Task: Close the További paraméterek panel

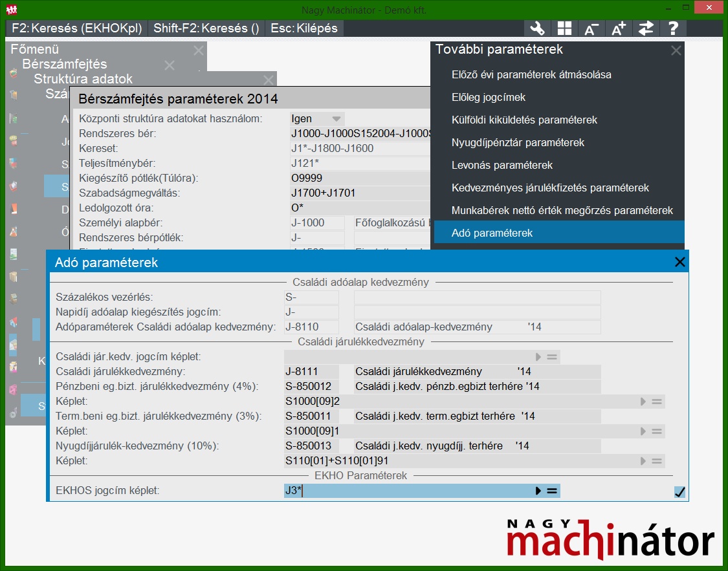Action: coord(676,50)
